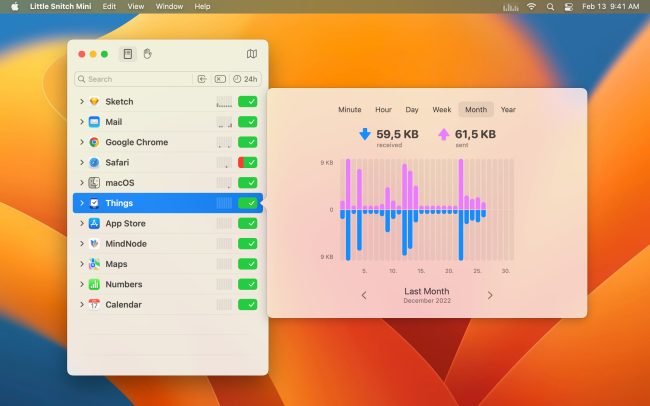650x406 pixels.
Task: Switch to the Day tab
Action: click(x=412, y=110)
